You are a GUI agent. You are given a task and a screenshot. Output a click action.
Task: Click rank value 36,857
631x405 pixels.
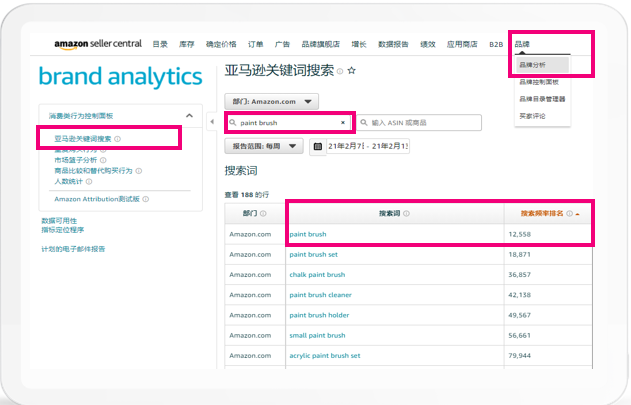520,275
